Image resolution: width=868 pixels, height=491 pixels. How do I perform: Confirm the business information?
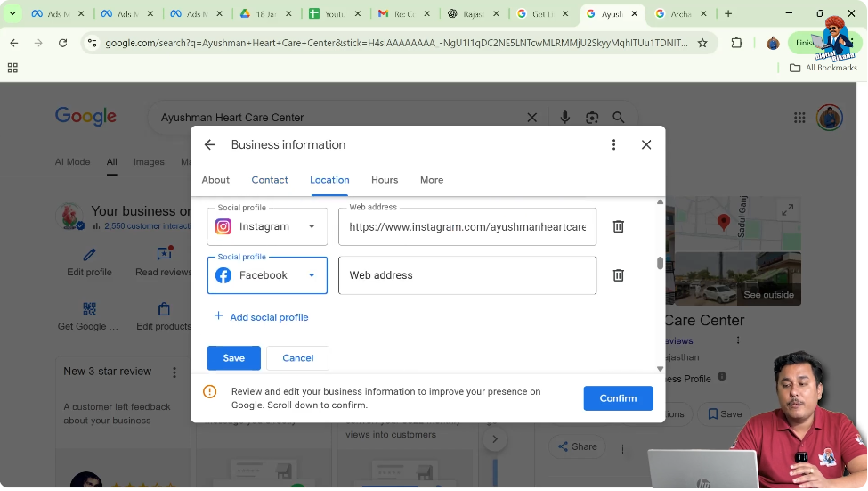pyautogui.click(x=618, y=398)
